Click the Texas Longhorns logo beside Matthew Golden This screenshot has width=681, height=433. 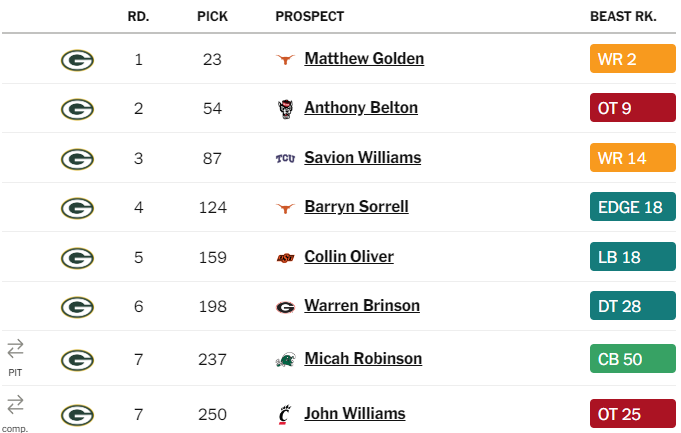(x=285, y=59)
